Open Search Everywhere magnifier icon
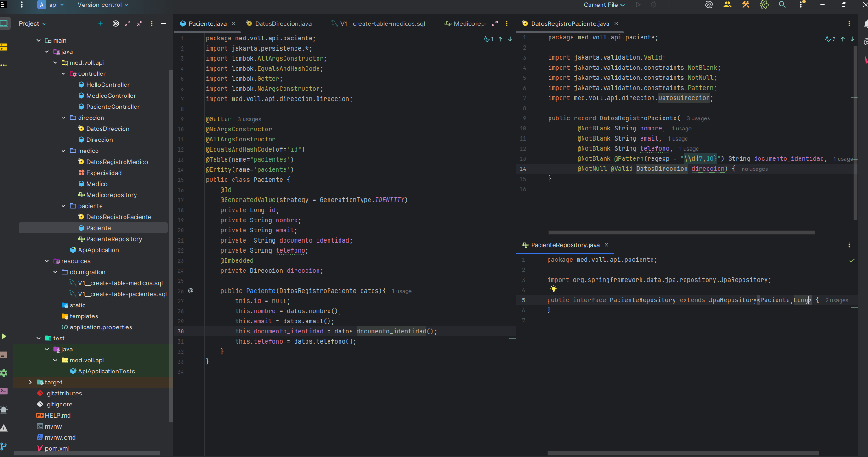868x457 pixels. (782, 5)
